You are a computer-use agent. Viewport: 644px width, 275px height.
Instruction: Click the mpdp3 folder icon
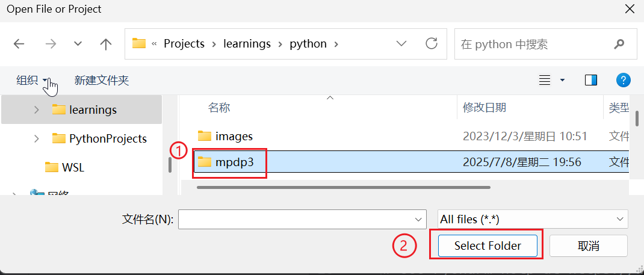[x=204, y=162]
